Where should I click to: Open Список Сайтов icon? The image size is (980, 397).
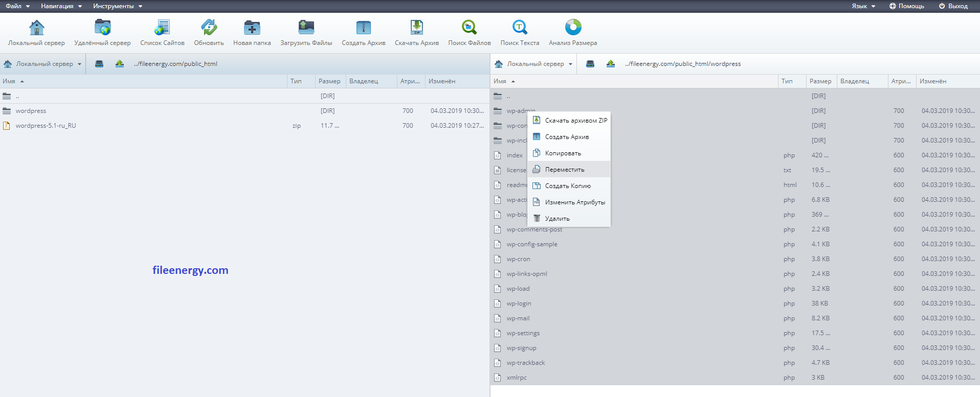coord(162,27)
